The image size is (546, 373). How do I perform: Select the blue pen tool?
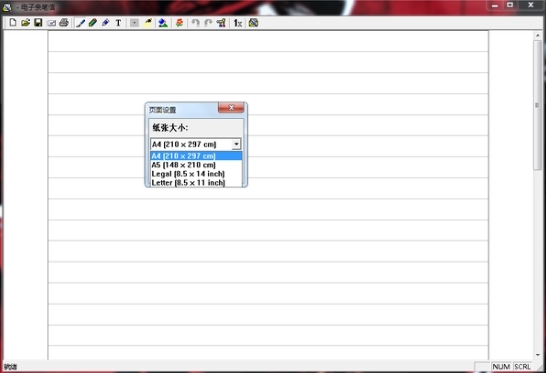(80, 23)
